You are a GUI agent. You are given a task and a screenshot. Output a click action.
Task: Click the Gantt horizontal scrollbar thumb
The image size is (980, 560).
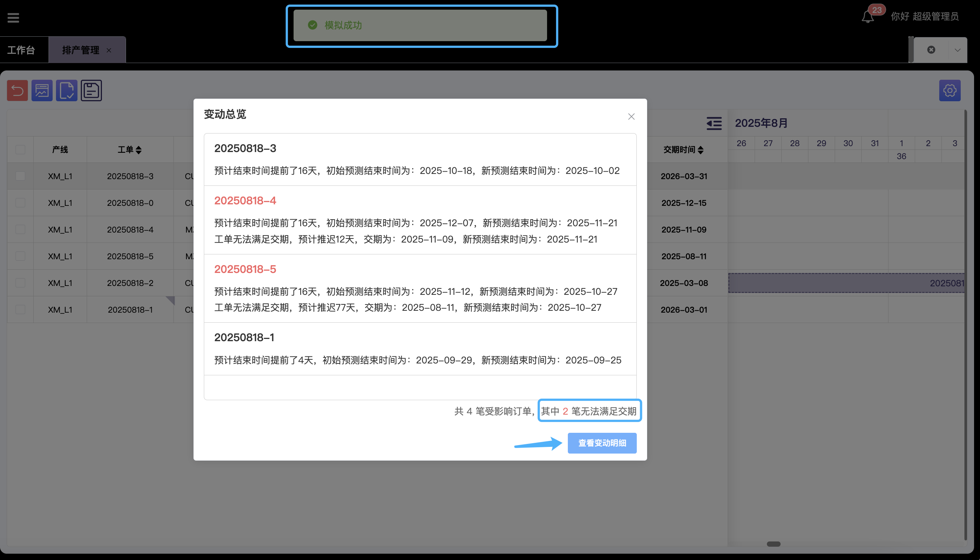(x=773, y=544)
